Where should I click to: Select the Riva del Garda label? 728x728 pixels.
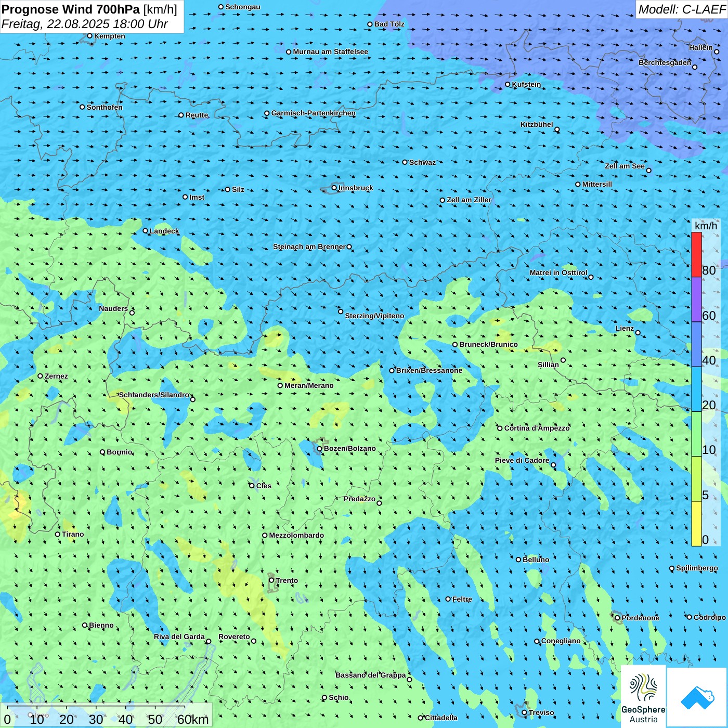(179, 636)
